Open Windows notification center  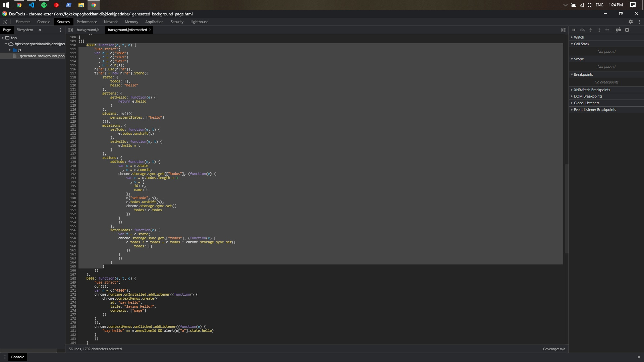(633, 5)
